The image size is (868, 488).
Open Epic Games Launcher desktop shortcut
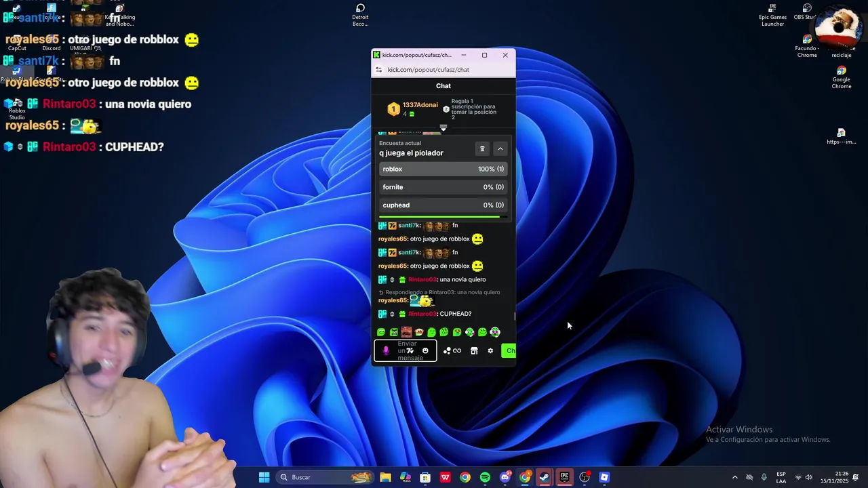click(x=772, y=15)
